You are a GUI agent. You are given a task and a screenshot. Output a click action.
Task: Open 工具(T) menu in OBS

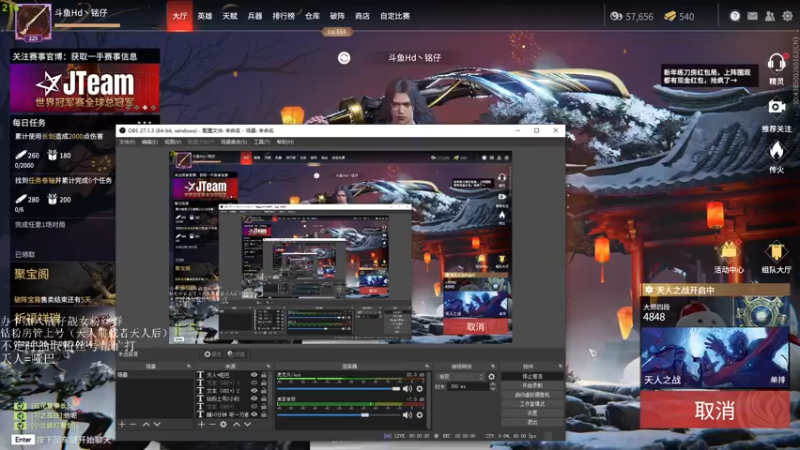262,142
